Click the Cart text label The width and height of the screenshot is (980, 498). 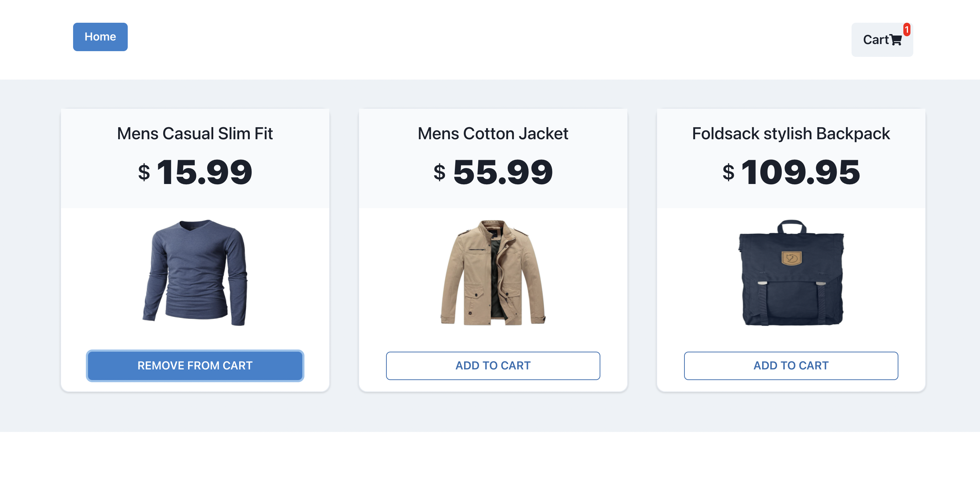876,39
